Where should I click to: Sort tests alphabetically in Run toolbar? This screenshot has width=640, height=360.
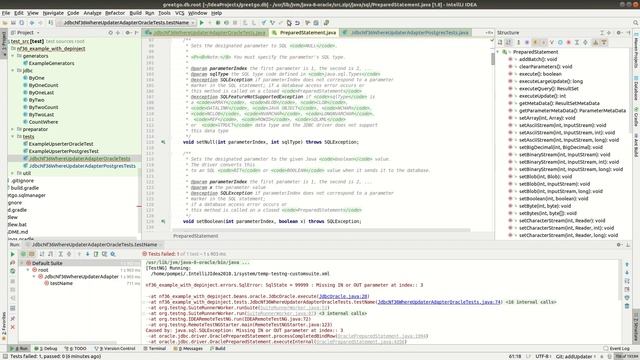tap(42, 254)
